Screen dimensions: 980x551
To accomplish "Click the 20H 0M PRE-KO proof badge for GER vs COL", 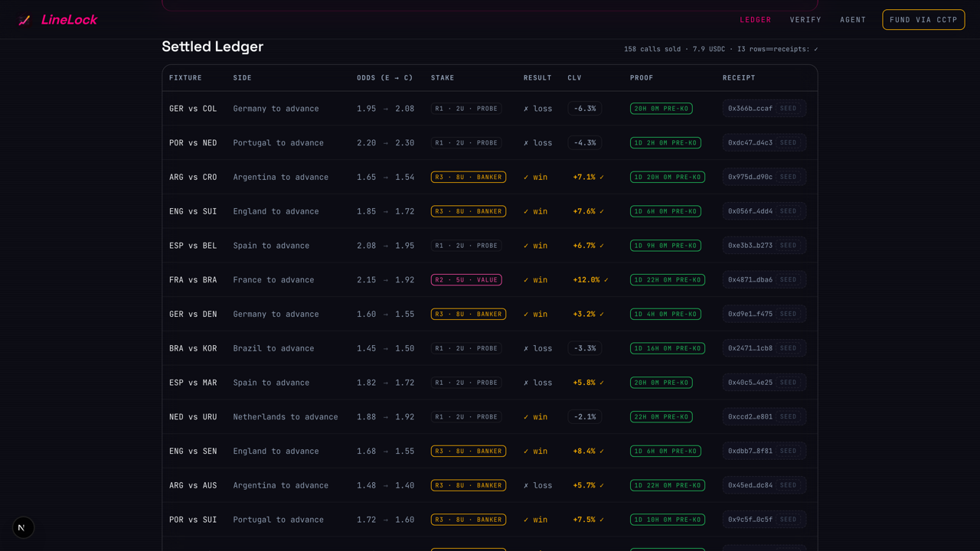I will [661, 109].
